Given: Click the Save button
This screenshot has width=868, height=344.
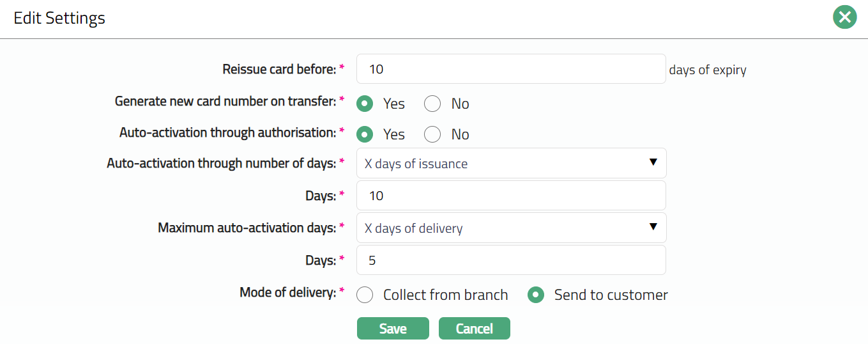Looking at the screenshot, I should [393, 329].
